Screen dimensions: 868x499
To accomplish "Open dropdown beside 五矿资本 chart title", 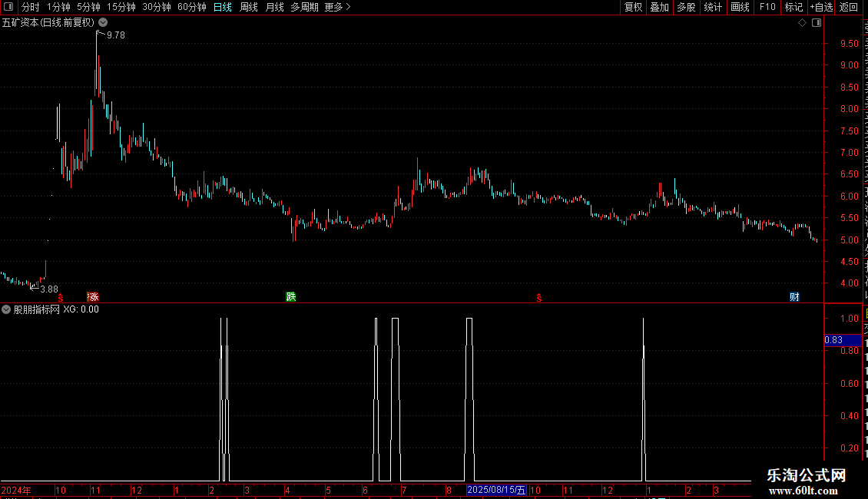I will coord(103,22).
